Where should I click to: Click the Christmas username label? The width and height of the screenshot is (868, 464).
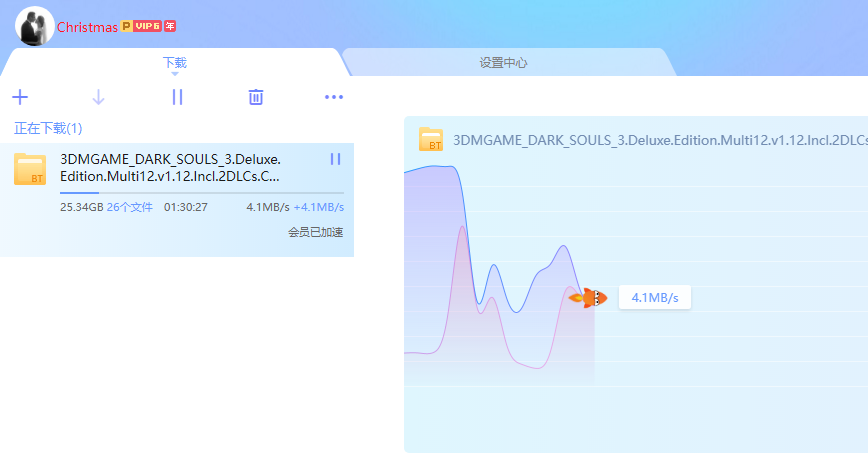coord(87,27)
